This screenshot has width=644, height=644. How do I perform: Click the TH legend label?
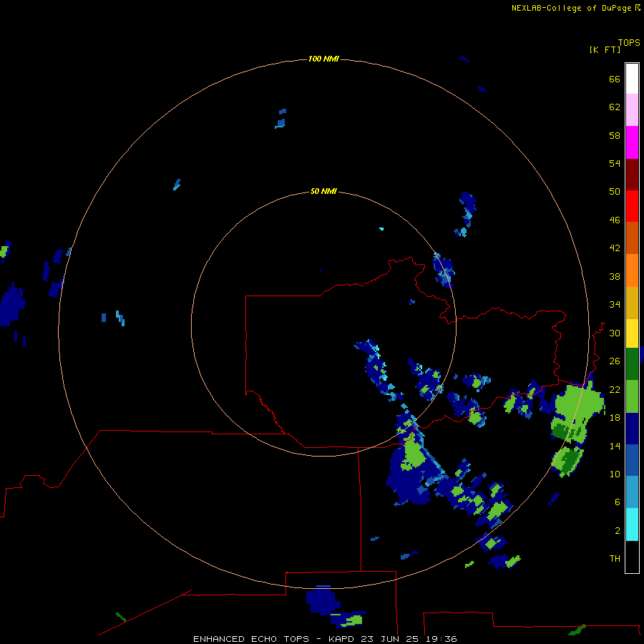[615, 559]
